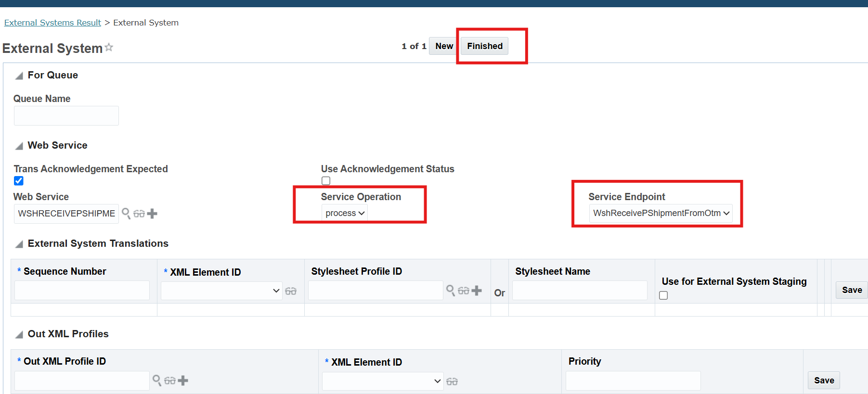Image resolution: width=868 pixels, height=394 pixels.
Task: Focus the Queue Name input field
Action: tap(66, 115)
